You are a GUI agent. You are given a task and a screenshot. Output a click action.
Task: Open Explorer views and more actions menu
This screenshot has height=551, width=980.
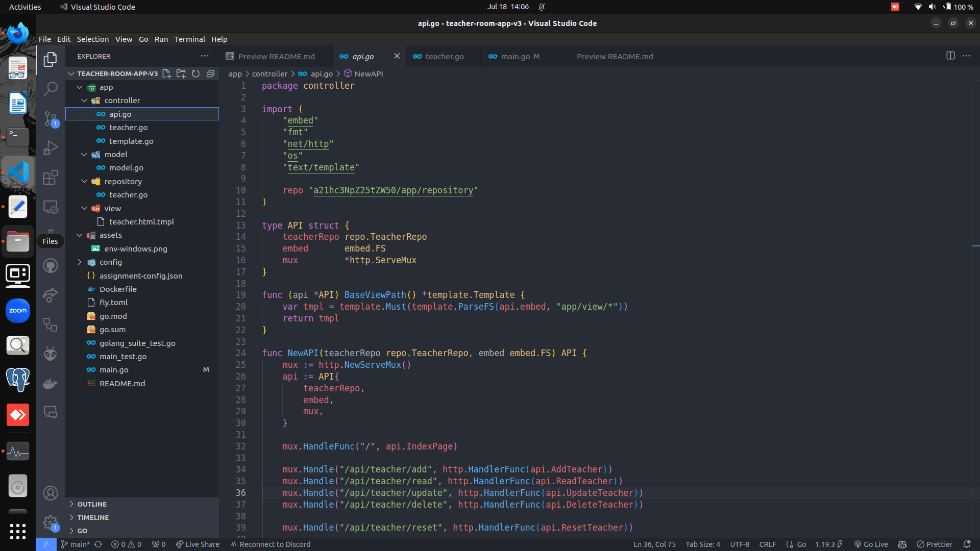[205, 56]
